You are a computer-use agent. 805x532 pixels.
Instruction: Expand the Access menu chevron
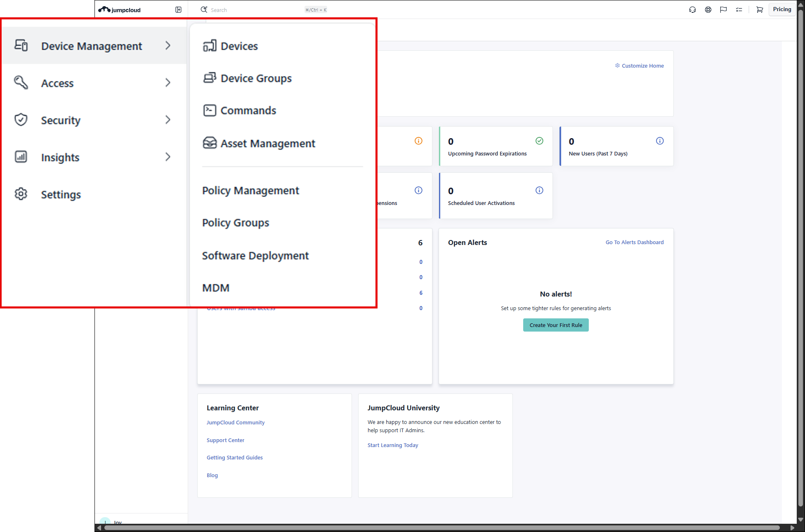click(x=168, y=83)
